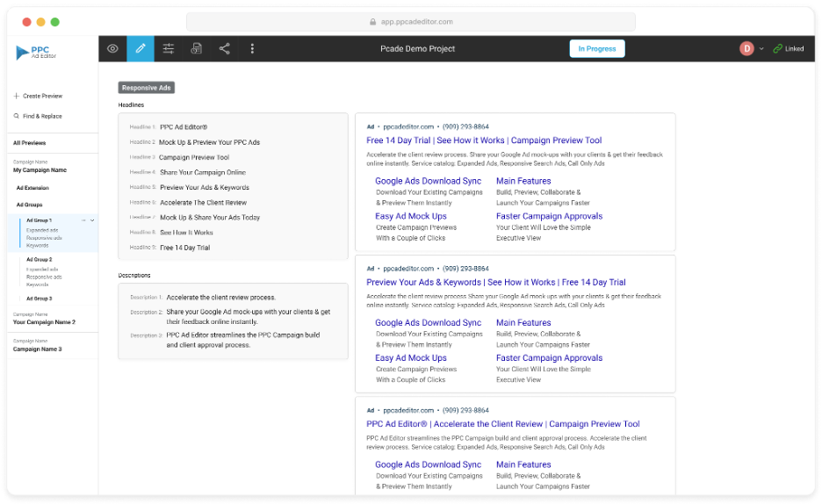The image size is (822, 504).
Task: Click Main Features sitelink in third ad
Action: [x=523, y=465]
